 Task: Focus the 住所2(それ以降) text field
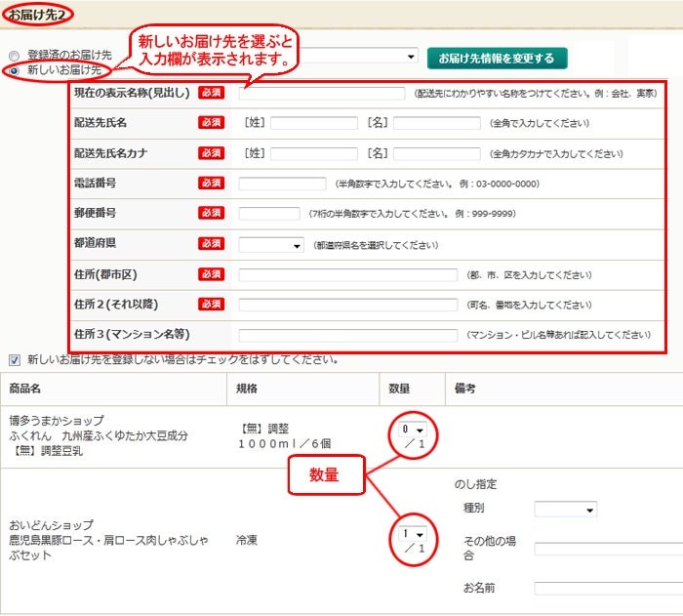(x=347, y=306)
